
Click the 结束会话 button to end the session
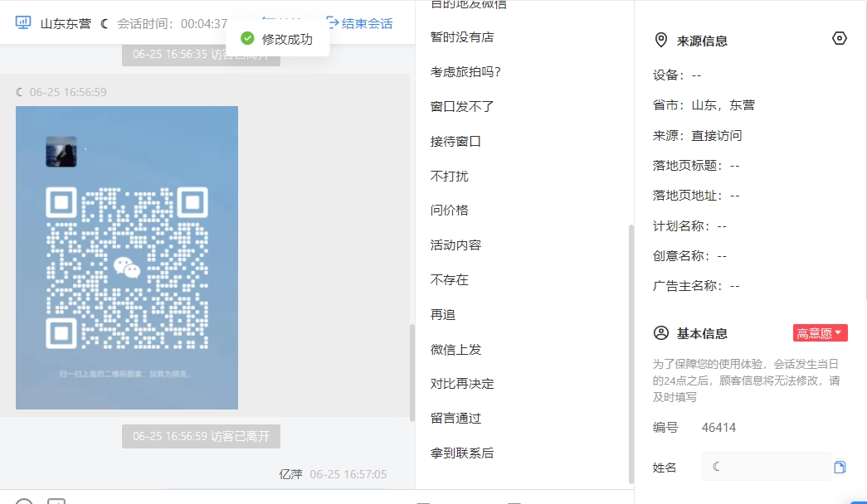[360, 23]
